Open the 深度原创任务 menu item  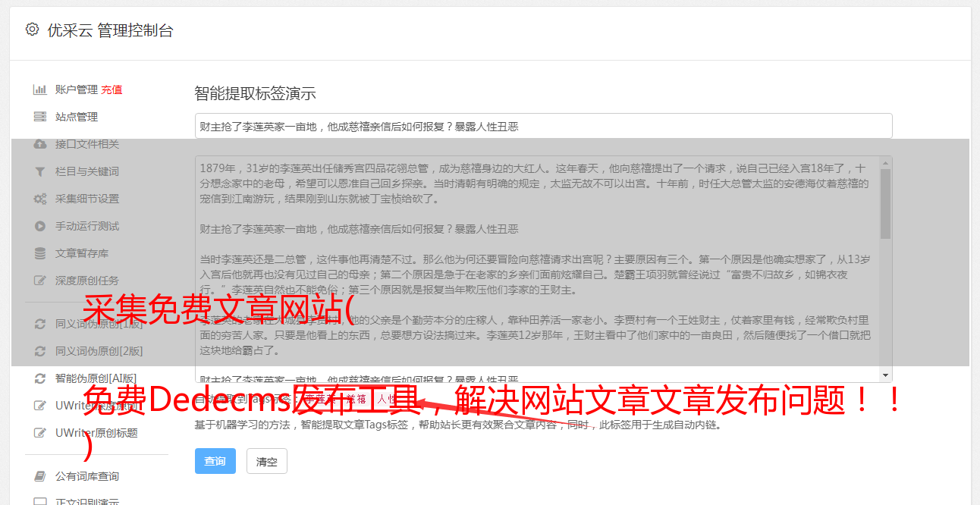pos(87,281)
